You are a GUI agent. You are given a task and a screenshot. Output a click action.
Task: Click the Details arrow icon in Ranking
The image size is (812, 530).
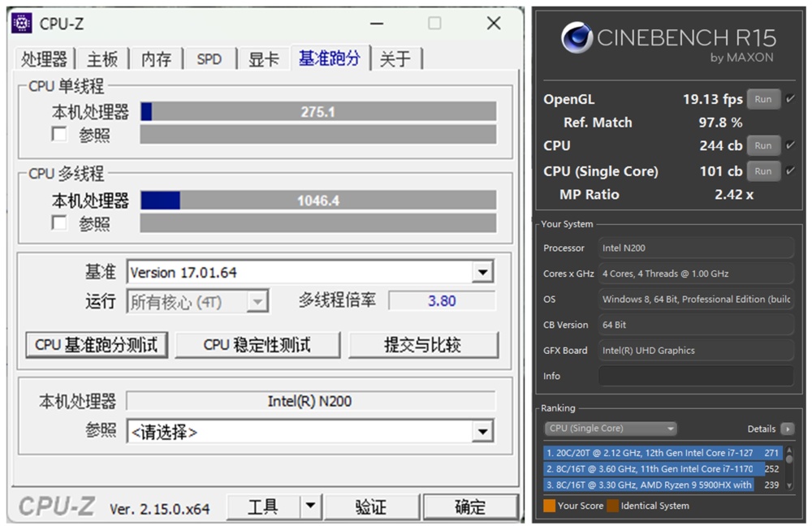tap(787, 429)
